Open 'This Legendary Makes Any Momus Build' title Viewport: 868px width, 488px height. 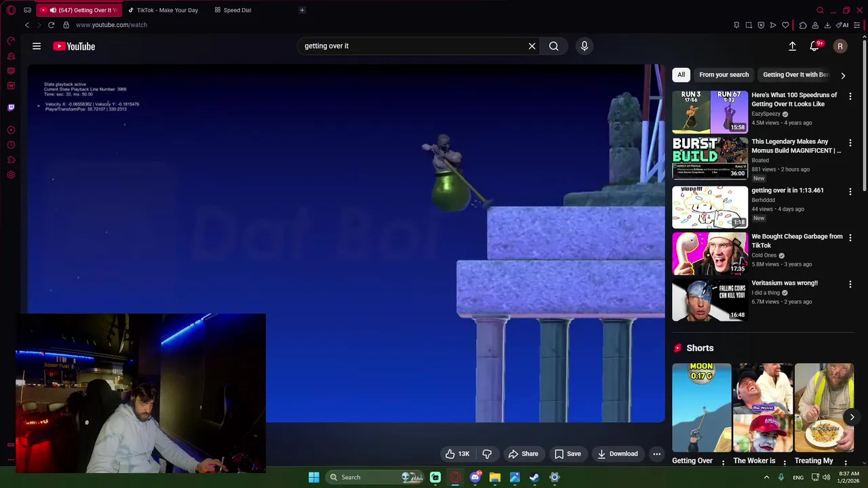tap(796, 146)
